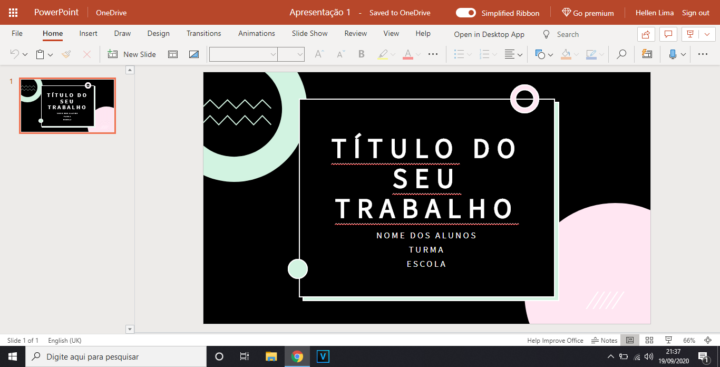Open the Office app launcher grid

pyautogui.click(x=13, y=12)
